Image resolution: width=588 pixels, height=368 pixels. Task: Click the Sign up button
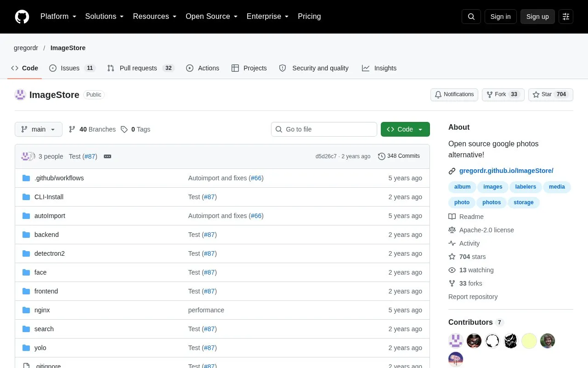tap(537, 17)
